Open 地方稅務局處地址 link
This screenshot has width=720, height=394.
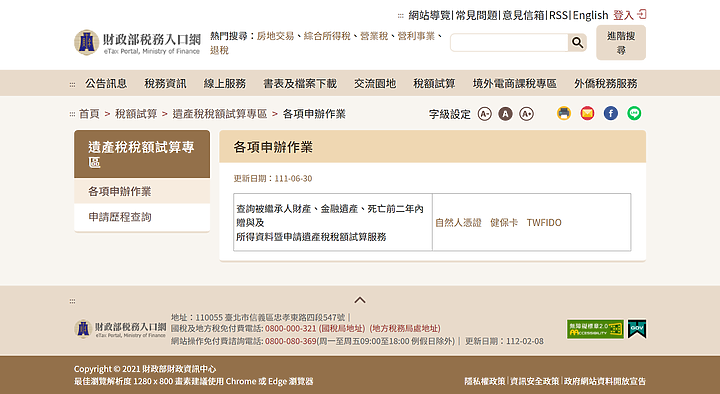(405, 329)
